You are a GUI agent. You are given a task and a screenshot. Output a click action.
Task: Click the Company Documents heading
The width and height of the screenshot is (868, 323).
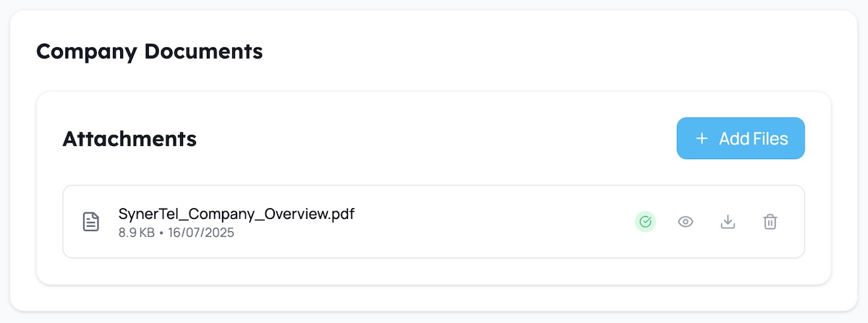pyautogui.click(x=149, y=51)
